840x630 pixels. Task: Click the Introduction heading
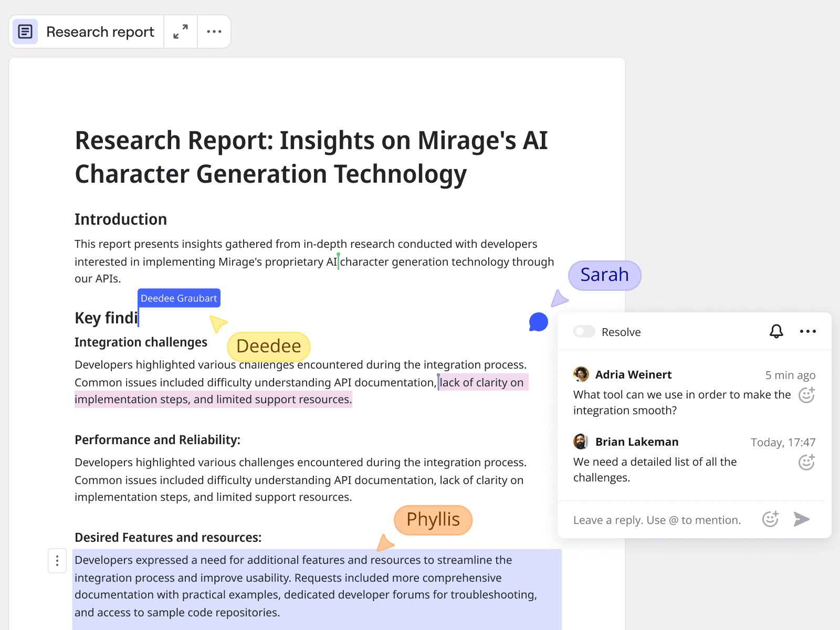tap(121, 219)
